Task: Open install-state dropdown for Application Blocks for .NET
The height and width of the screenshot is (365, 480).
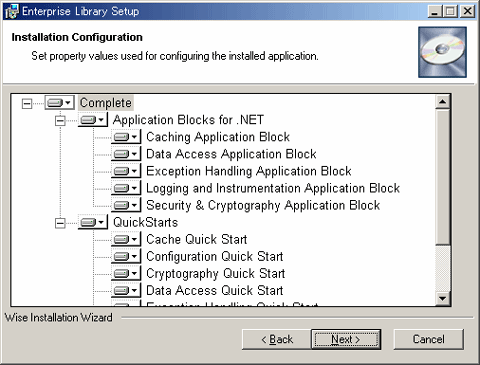Action: (x=93, y=120)
